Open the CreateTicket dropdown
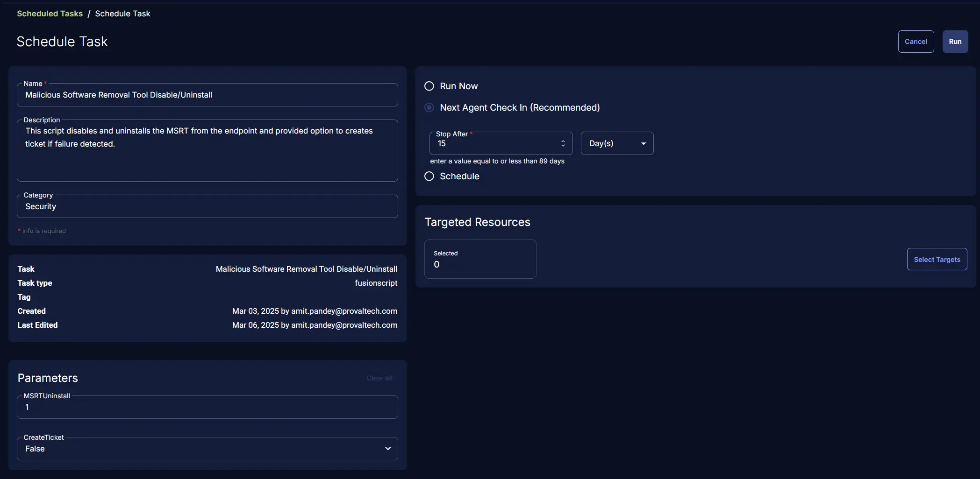980x479 pixels. point(207,449)
